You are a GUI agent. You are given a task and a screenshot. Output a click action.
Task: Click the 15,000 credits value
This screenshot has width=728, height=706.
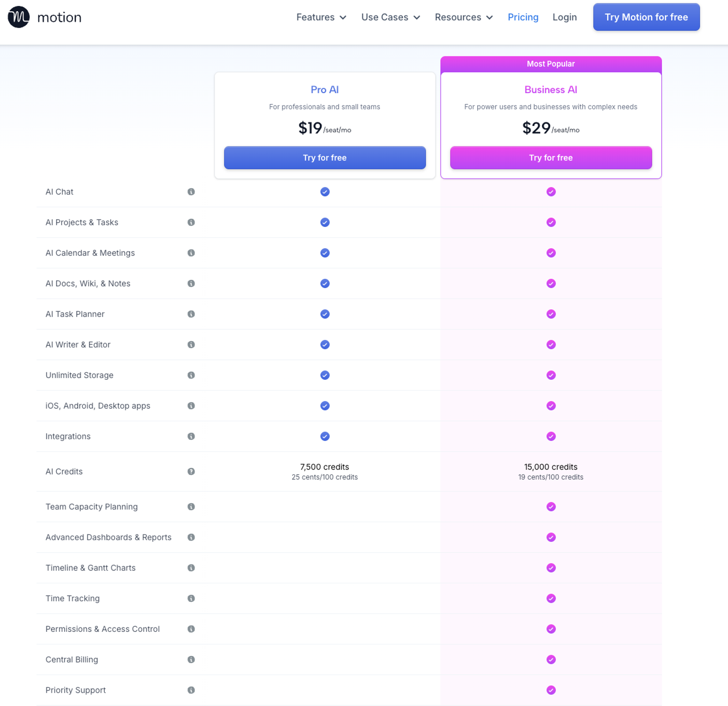[x=551, y=467]
